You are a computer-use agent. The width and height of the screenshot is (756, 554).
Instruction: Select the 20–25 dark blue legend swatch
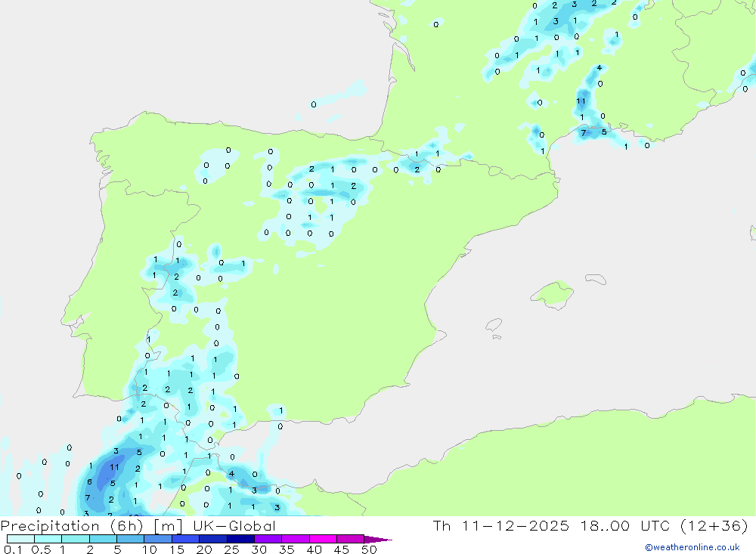(213, 539)
